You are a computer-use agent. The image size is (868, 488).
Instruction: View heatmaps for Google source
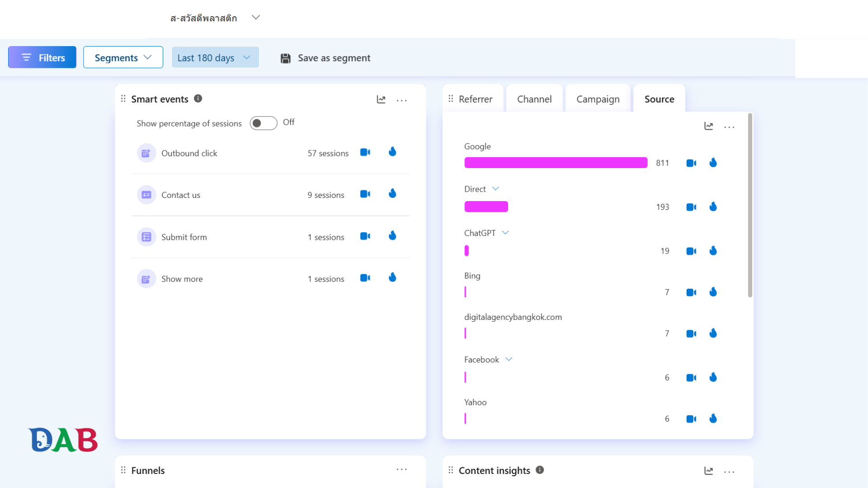pyautogui.click(x=713, y=163)
